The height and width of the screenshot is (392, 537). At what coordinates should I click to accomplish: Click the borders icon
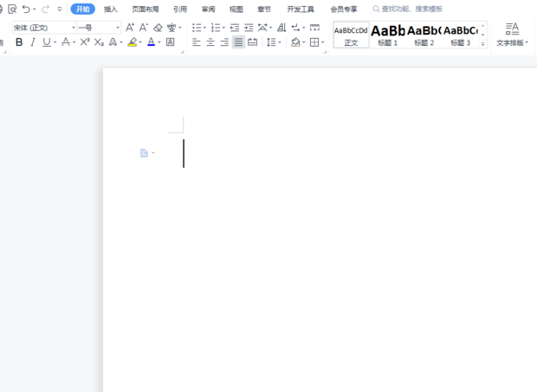click(314, 42)
